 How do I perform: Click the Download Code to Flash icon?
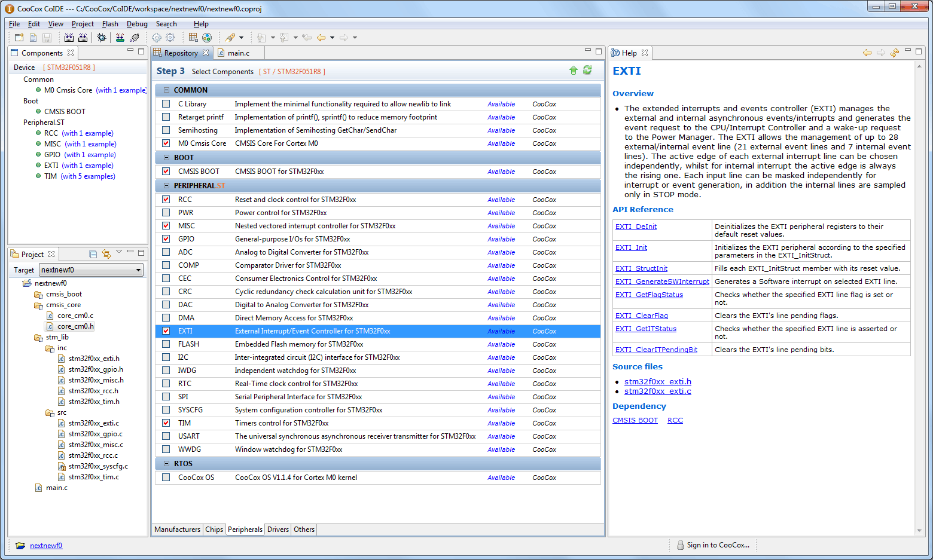coord(120,38)
